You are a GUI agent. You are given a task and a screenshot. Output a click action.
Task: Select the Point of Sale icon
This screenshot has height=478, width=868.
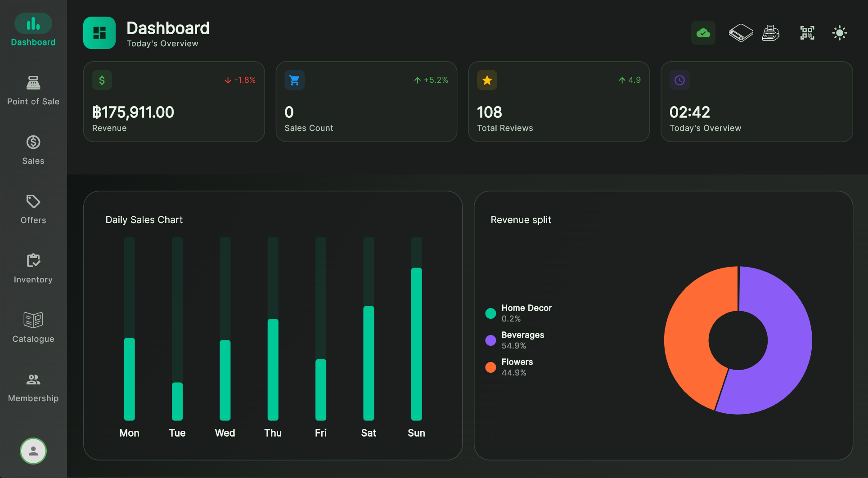coord(33,90)
